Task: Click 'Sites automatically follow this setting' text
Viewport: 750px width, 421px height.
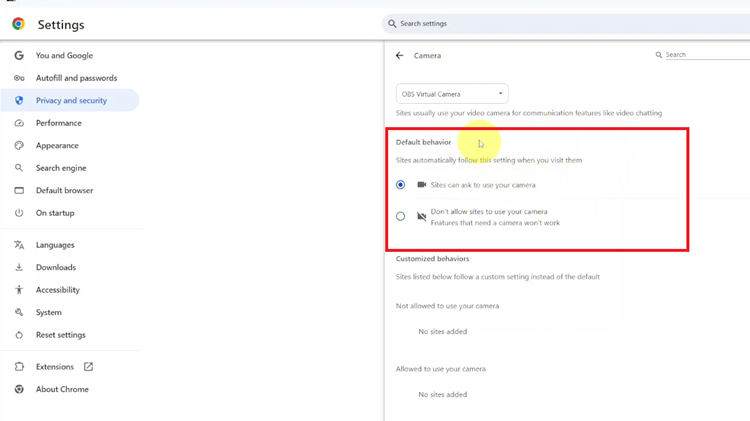Action: tap(489, 160)
